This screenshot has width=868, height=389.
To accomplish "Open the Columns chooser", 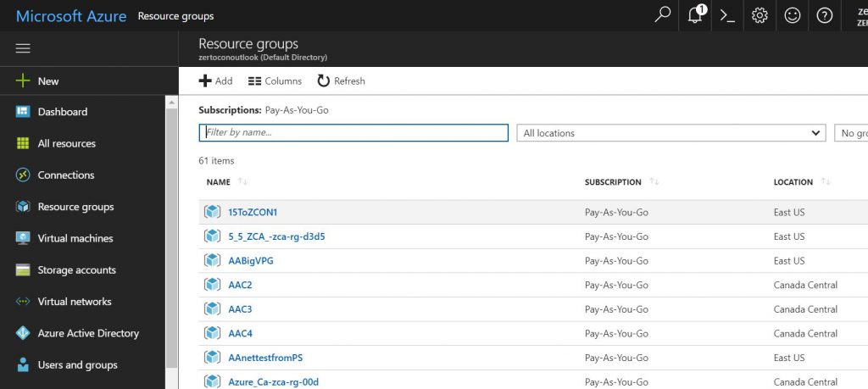I will point(275,81).
